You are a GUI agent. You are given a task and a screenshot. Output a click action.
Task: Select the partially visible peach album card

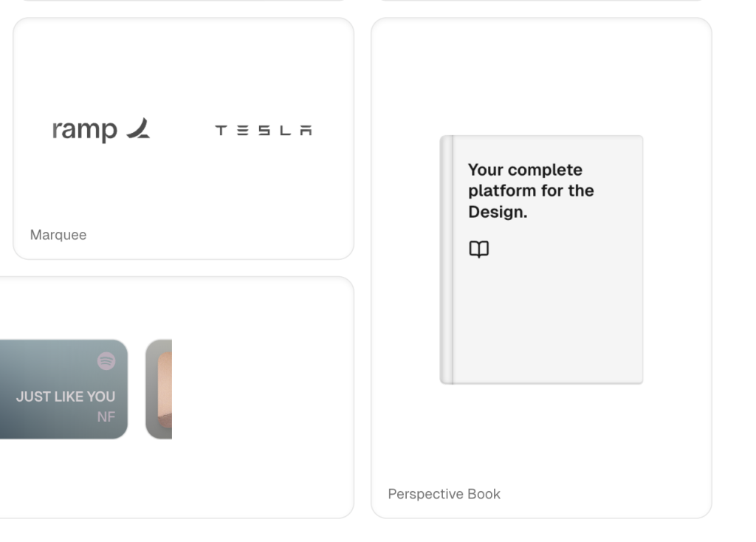159,389
